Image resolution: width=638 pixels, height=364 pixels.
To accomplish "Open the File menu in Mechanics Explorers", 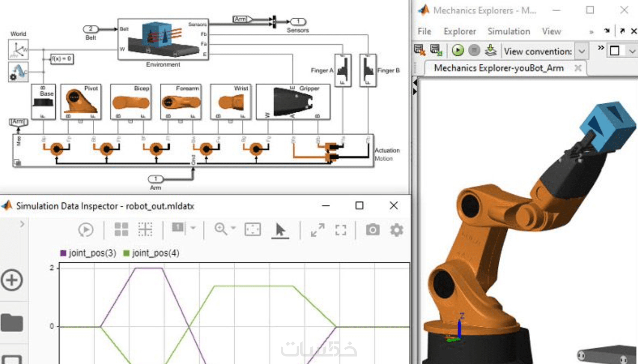I will coord(424,32).
